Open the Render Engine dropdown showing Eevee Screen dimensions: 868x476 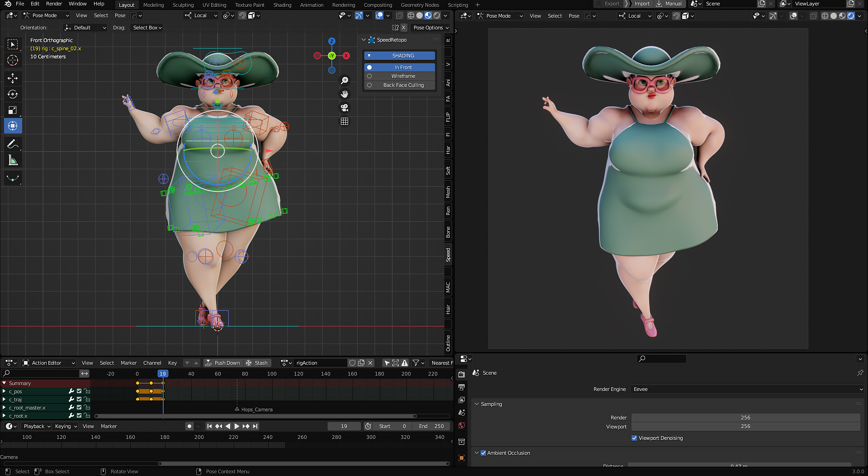746,389
